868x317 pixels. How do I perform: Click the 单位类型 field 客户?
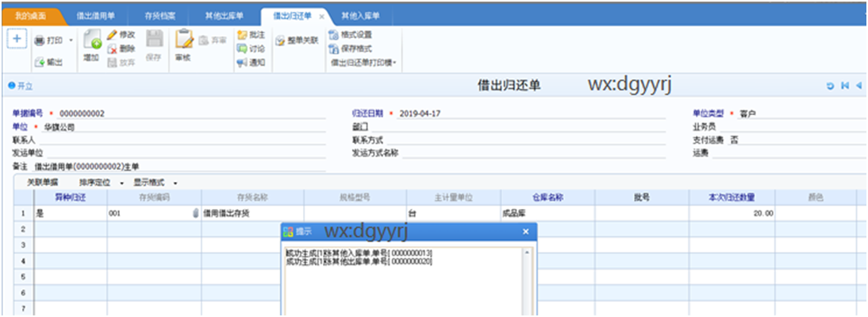802,114
